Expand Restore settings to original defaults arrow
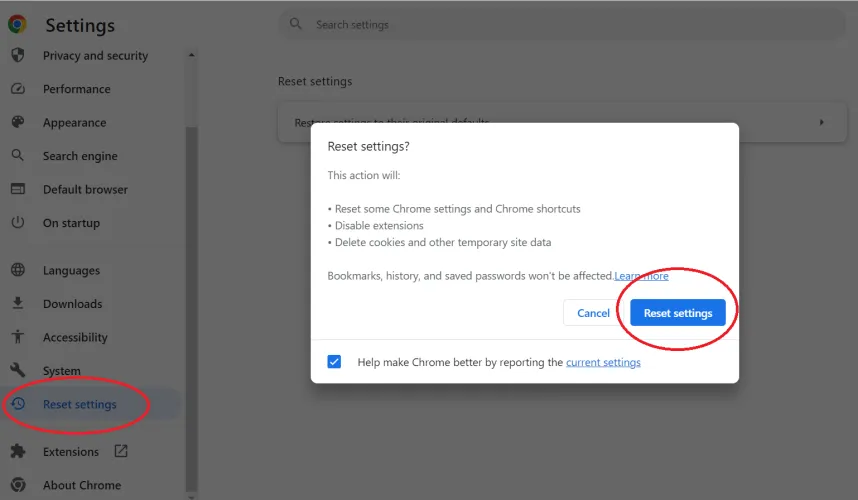Image resolution: width=858 pixels, height=500 pixels. (821, 122)
